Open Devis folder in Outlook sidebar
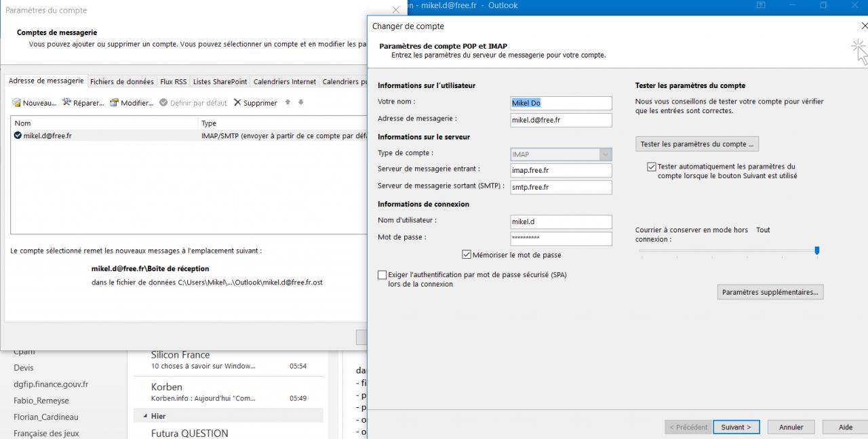868x439 pixels. coord(24,368)
